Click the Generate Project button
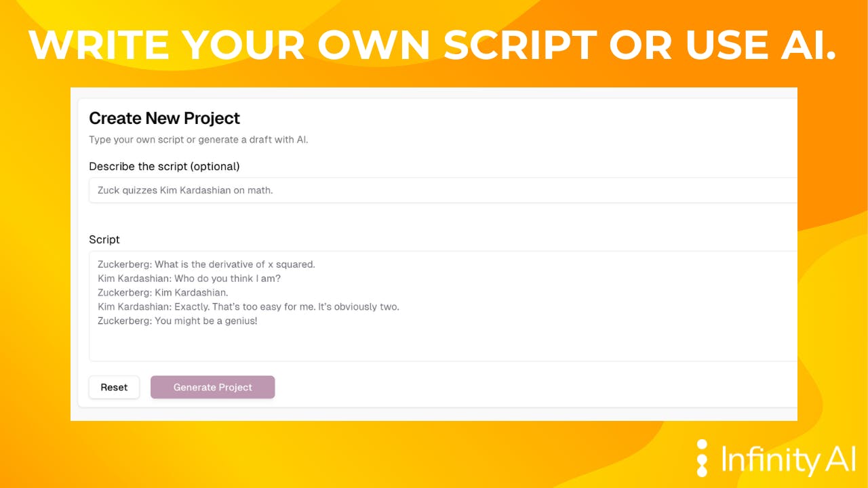 (212, 387)
